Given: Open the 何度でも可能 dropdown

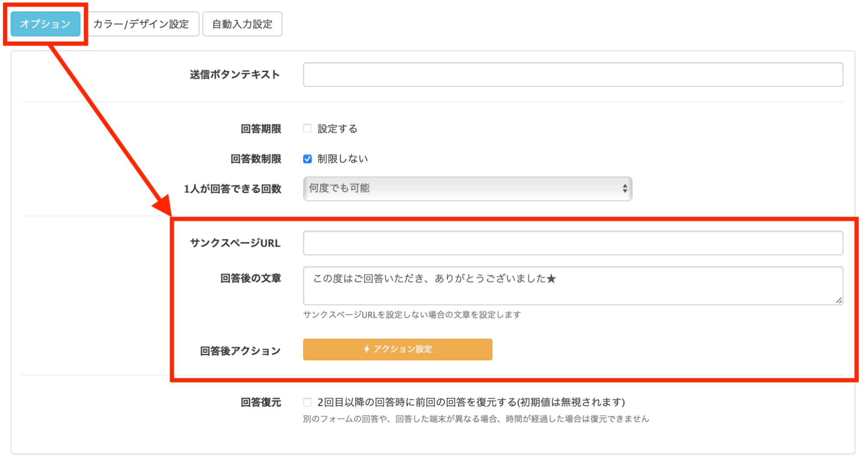Looking at the screenshot, I should [x=467, y=188].
